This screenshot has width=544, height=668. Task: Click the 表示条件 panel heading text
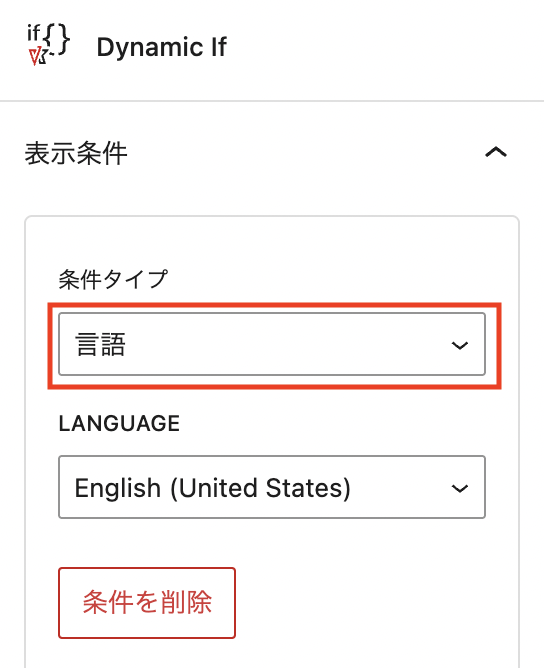click(76, 153)
